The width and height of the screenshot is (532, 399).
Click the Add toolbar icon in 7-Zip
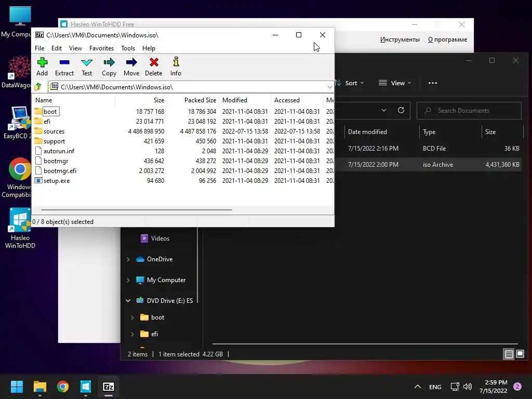(42, 66)
